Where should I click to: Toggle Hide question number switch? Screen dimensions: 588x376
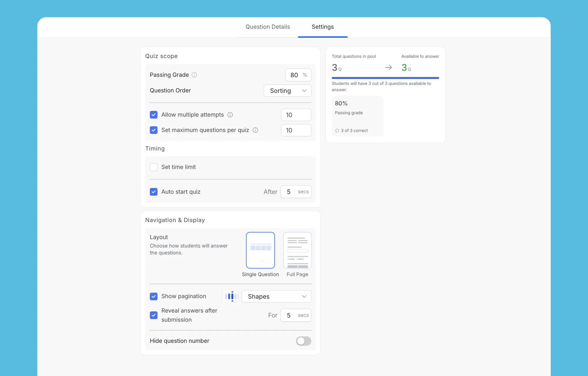(x=303, y=341)
